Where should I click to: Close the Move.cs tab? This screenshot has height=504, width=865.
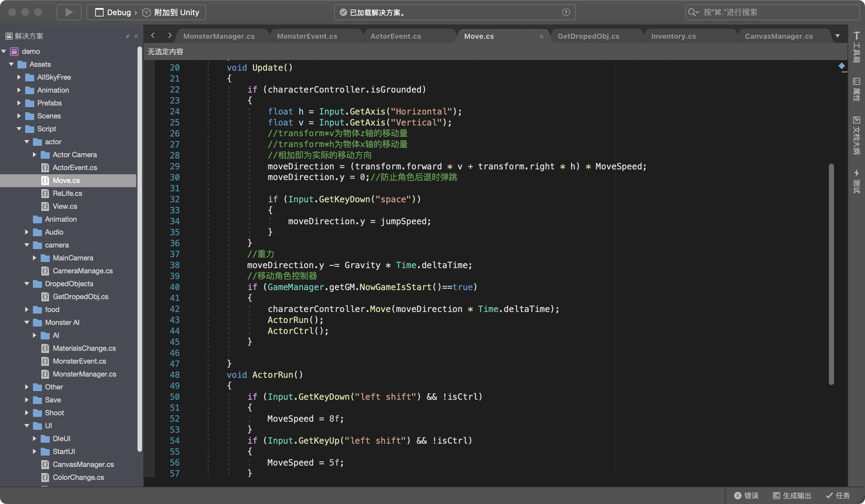(541, 36)
